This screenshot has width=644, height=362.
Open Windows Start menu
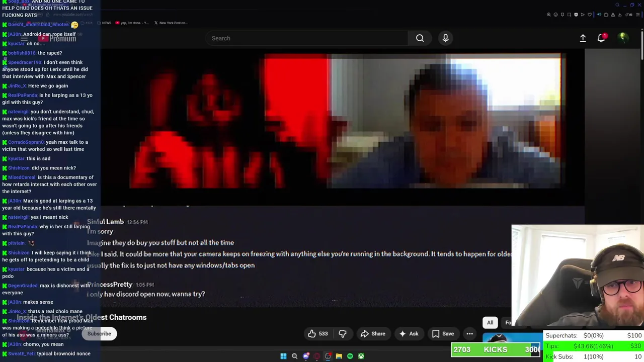pos(283,356)
